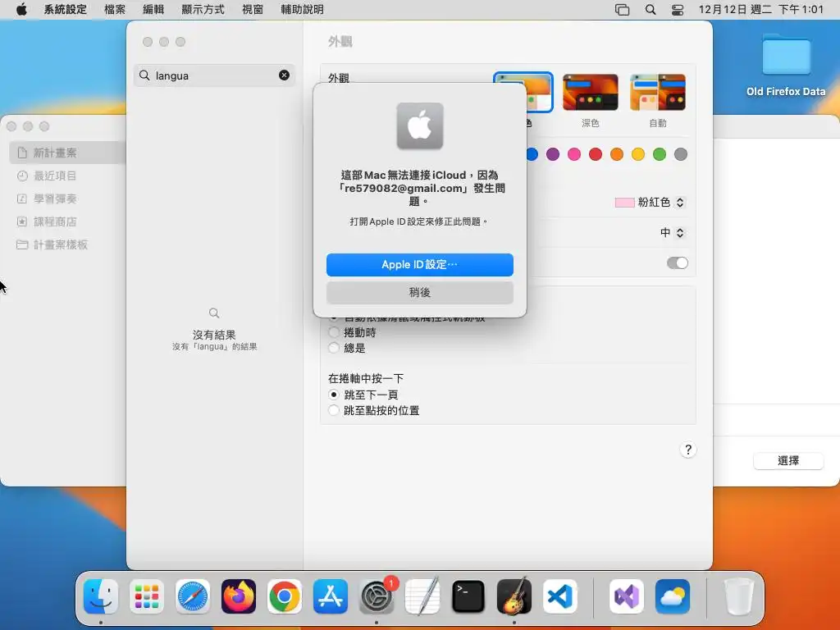Open the help question mark button
Viewport: 840px width, 630px height.
click(688, 450)
